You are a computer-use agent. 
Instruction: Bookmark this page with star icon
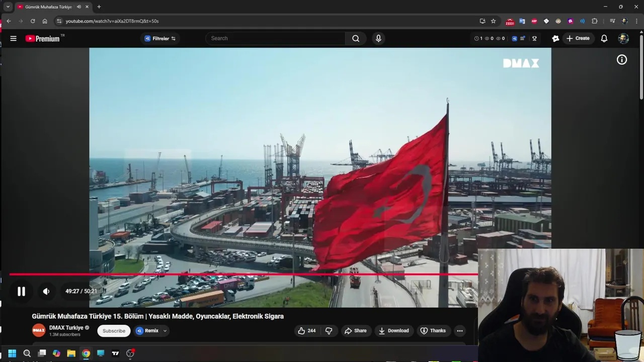coord(493,21)
